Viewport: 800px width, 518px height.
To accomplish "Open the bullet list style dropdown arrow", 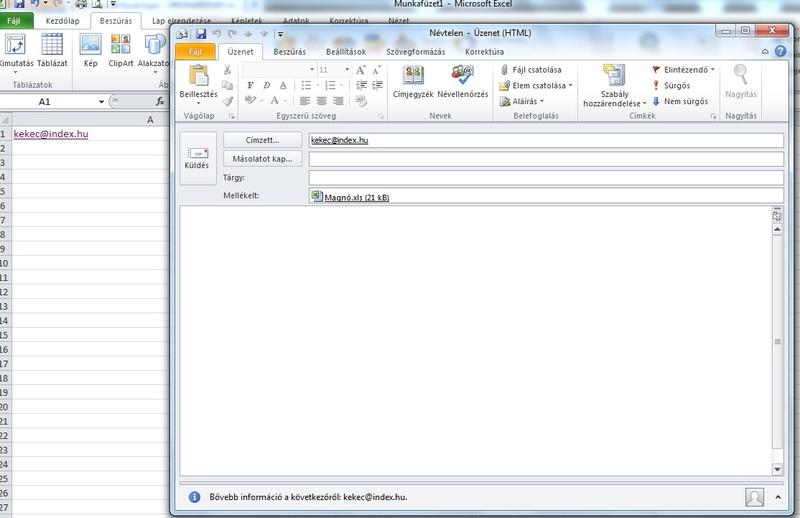I will 317,85.
